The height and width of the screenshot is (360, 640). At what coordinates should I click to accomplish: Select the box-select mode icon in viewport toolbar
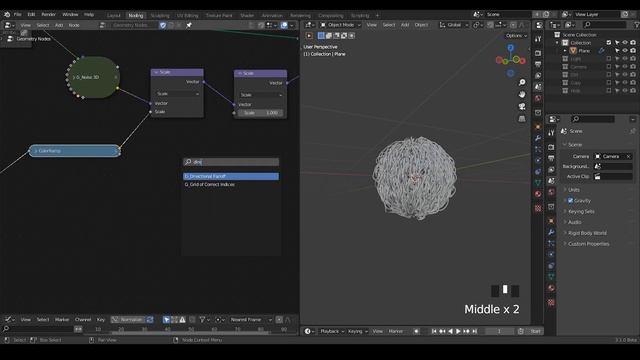tap(321, 36)
